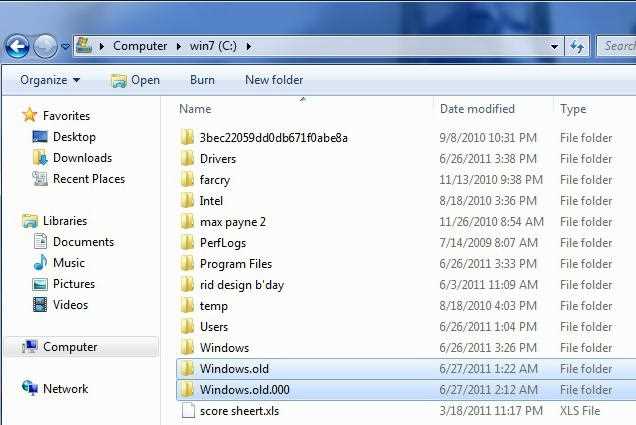Select the score sheert.xls file name
This screenshot has height=425, width=636.
point(239,411)
